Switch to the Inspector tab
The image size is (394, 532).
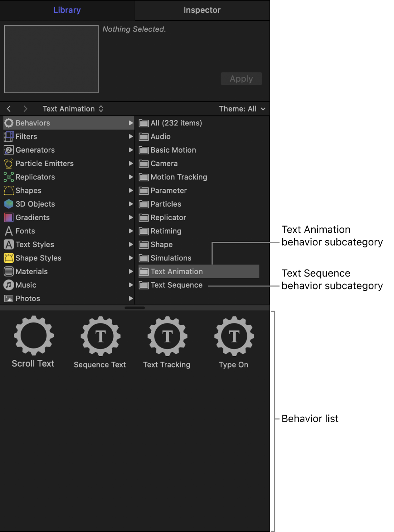pyautogui.click(x=202, y=10)
